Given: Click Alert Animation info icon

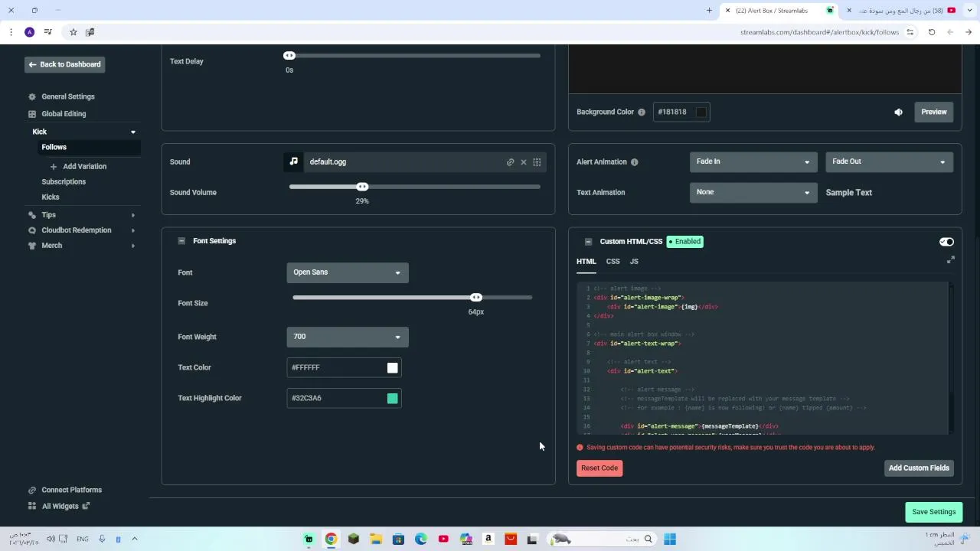Looking at the screenshot, I should pyautogui.click(x=634, y=161).
